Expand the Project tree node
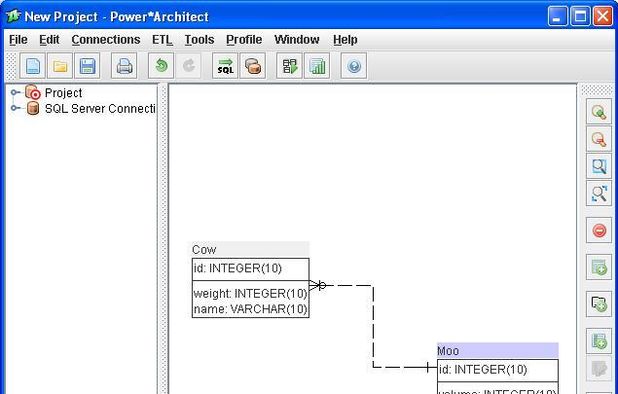This screenshot has height=394, width=618. pos(15,93)
